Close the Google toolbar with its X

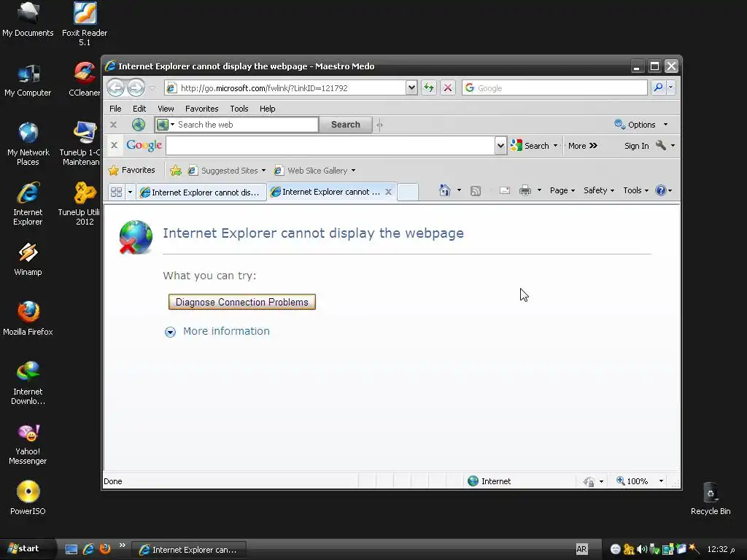(114, 145)
